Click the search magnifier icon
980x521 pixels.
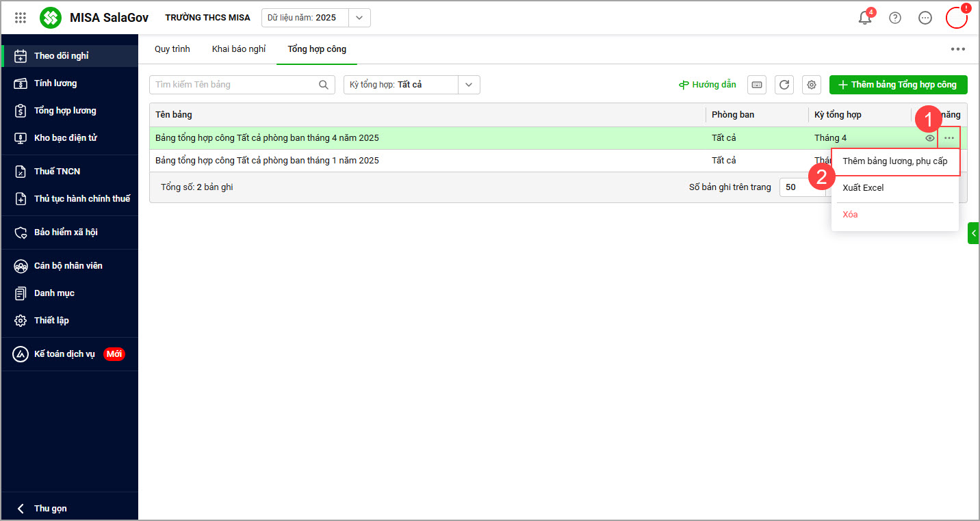324,85
